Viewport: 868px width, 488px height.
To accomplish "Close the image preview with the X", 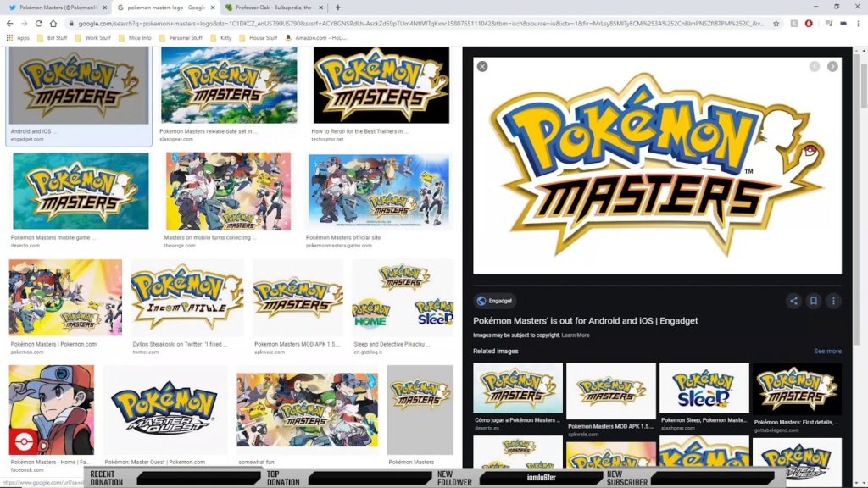I will tap(482, 65).
